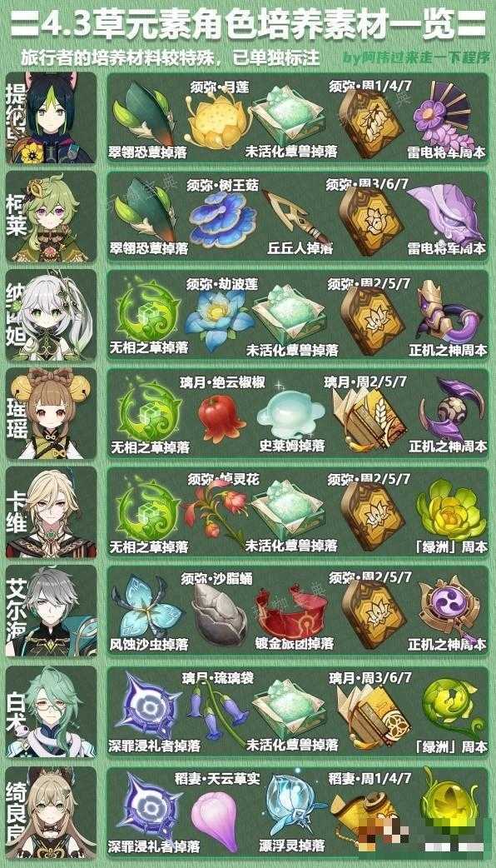The image size is (496, 868).
Task: Click Alhaitham's character portrait
Action: coord(51,611)
